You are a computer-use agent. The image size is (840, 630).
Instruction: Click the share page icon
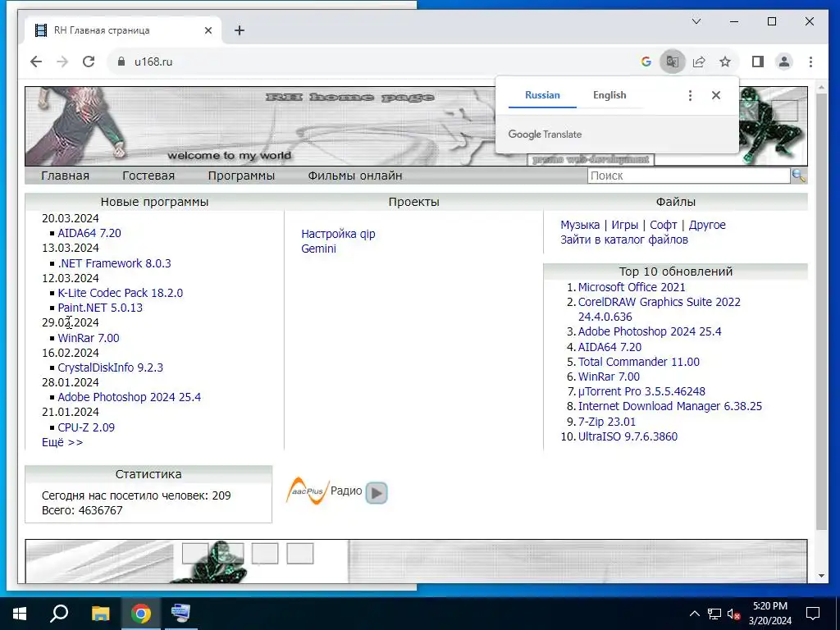[x=699, y=62]
